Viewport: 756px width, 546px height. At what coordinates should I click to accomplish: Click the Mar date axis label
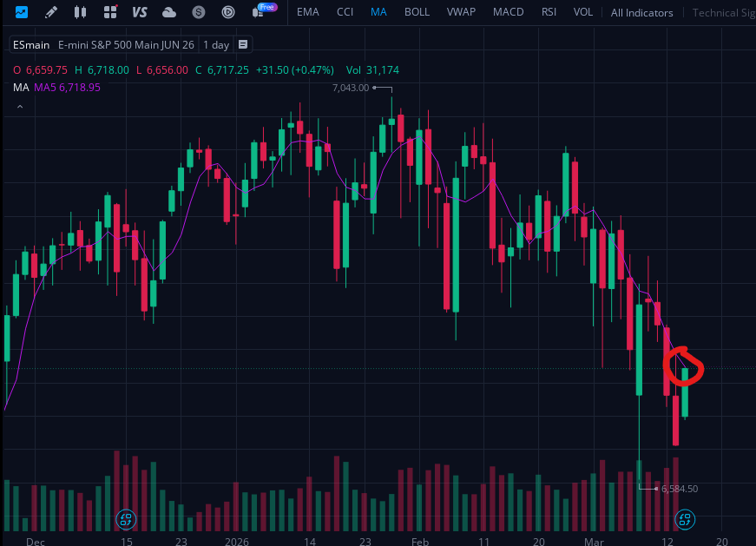coord(594,541)
